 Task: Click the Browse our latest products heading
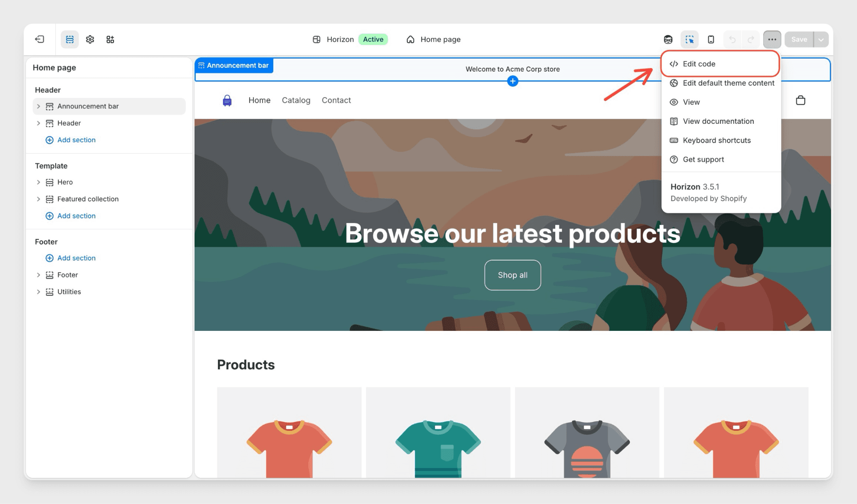click(x=513, y=233)
